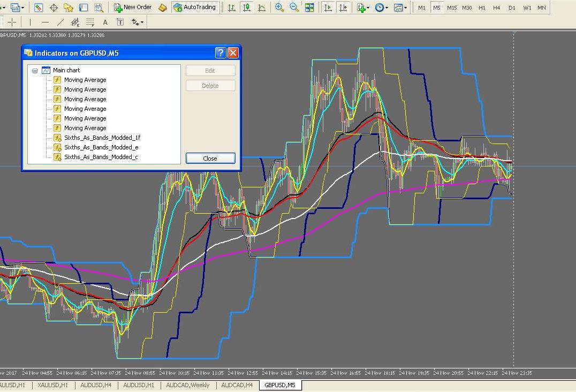Click the dialog help question mark button

[221, 52]
